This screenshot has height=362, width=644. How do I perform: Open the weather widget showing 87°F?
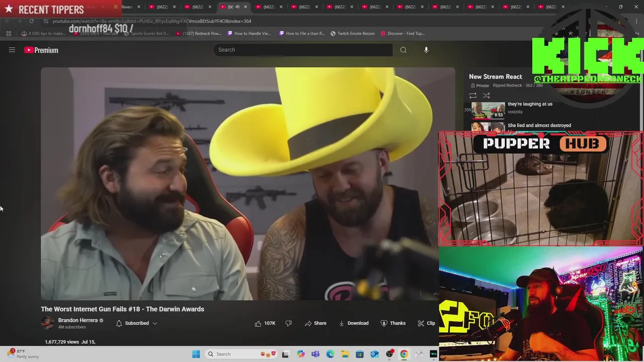coord(22,354)
